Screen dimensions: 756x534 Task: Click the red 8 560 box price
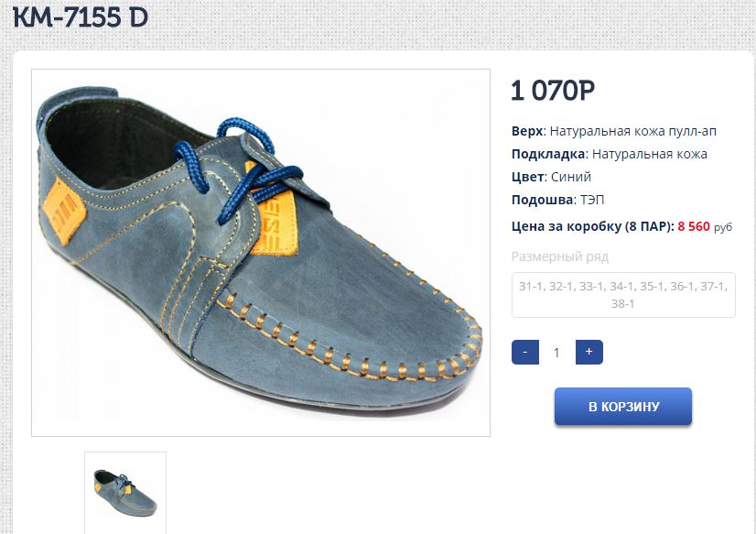tap(694, 226)
